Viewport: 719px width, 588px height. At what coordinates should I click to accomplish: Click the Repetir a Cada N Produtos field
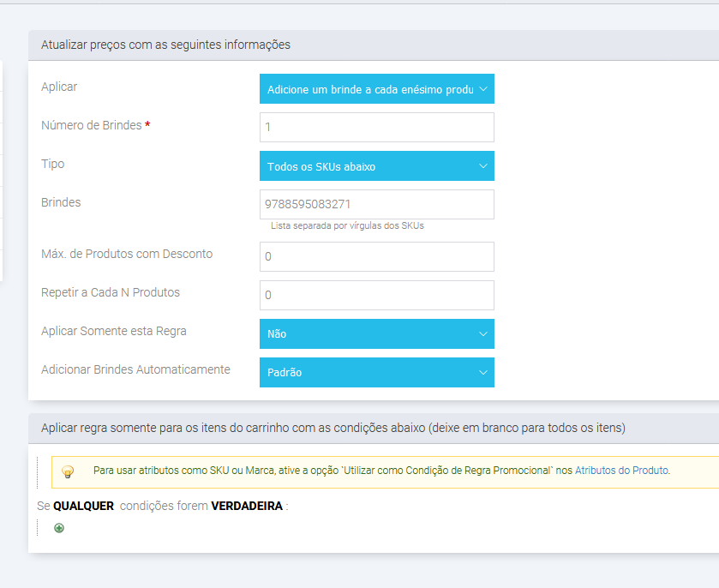coord(376,295)
